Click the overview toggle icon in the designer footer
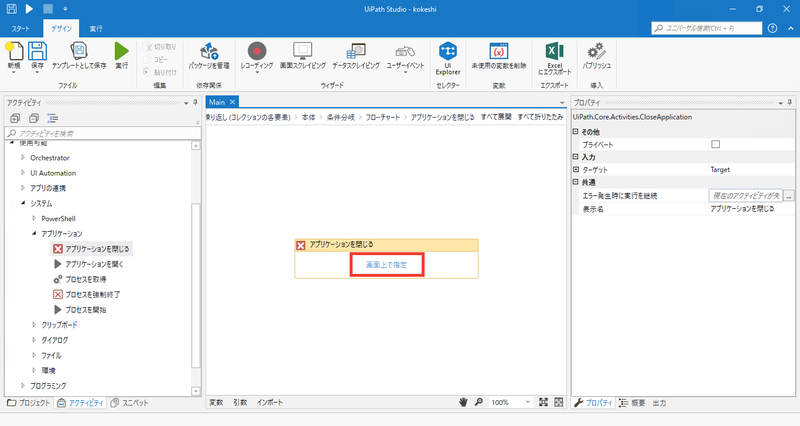The height and width of the screenshot is (426, 800). [x=559, y=402]
